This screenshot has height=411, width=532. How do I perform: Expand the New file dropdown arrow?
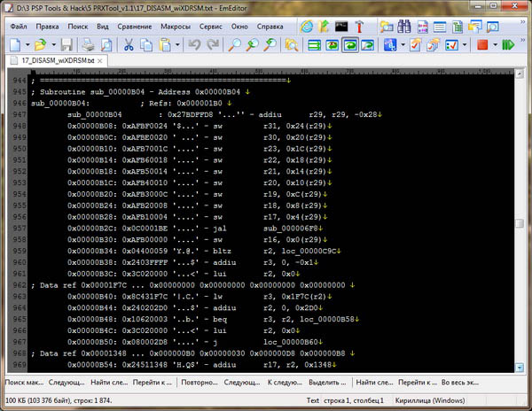(28, 44)
